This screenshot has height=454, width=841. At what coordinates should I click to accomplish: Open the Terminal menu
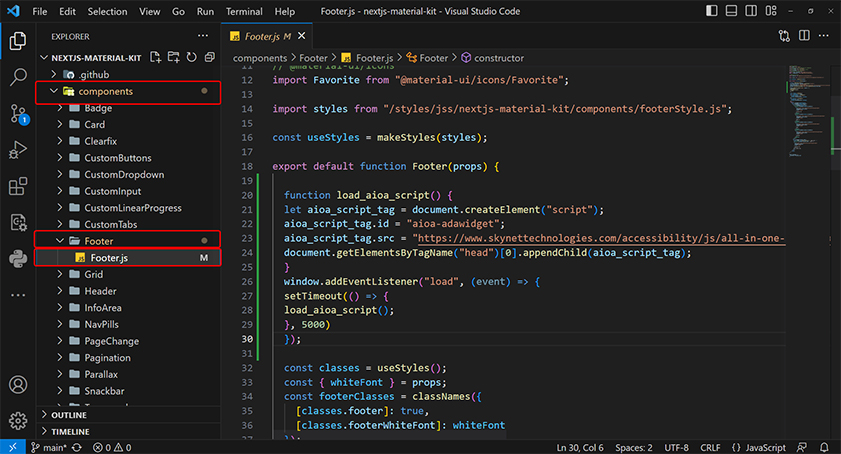click(244, 11)
